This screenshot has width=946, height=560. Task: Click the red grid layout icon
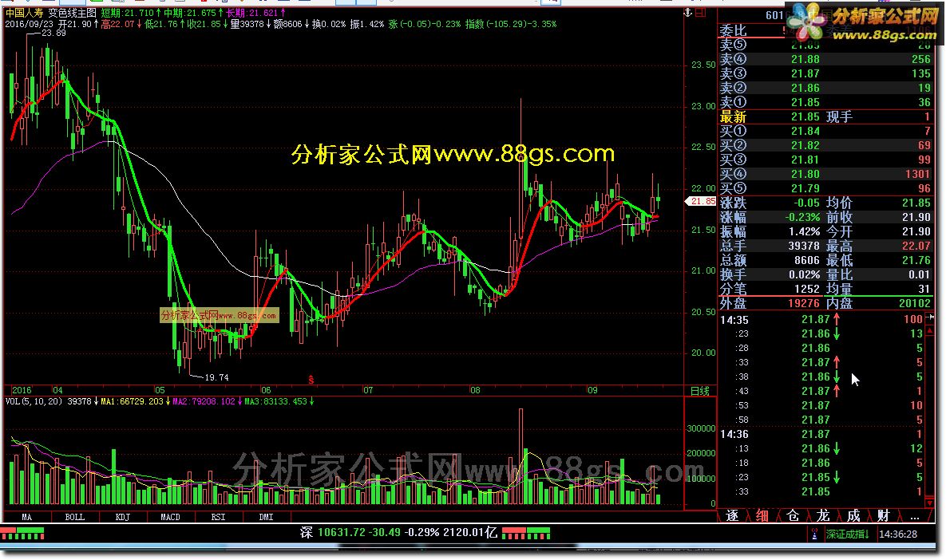(700, 13)
